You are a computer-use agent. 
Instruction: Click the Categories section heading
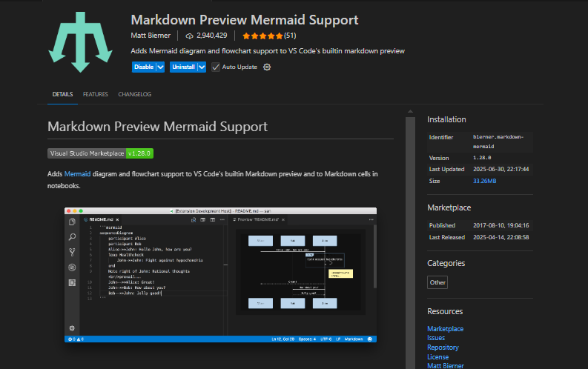pos(446,263)
